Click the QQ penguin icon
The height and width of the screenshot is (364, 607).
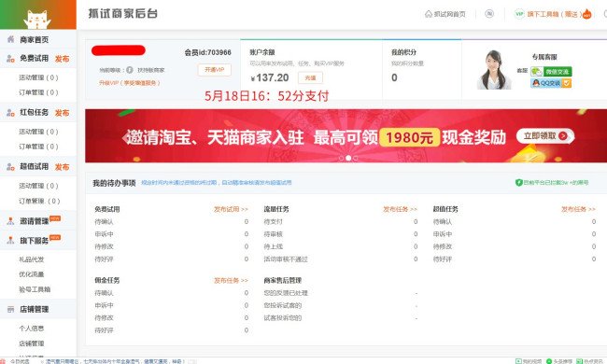coord(536,83)
